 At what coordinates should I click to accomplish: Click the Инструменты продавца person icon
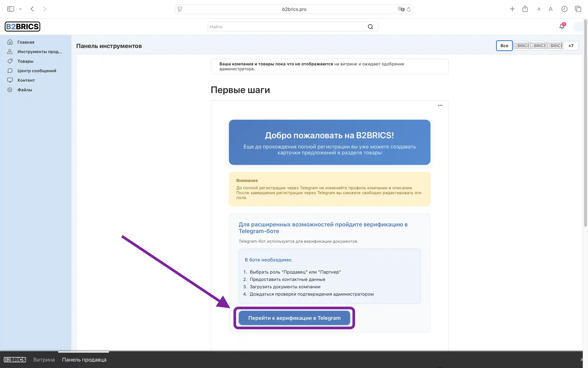tap(10, 52)
